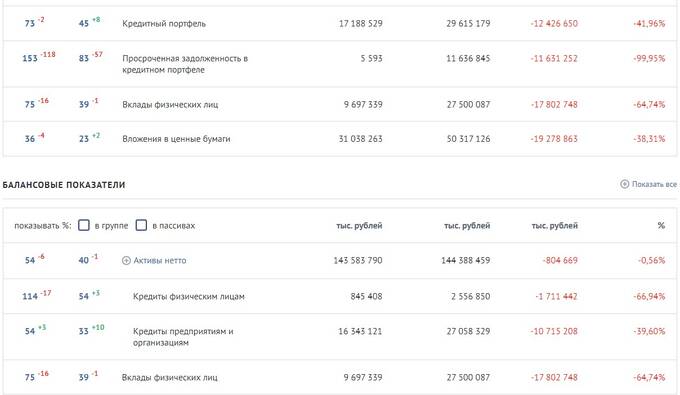Click Кредиты предприятиям и организациям entry
Viewport: 680px width, 395px height.
click(x=183, y=336)
